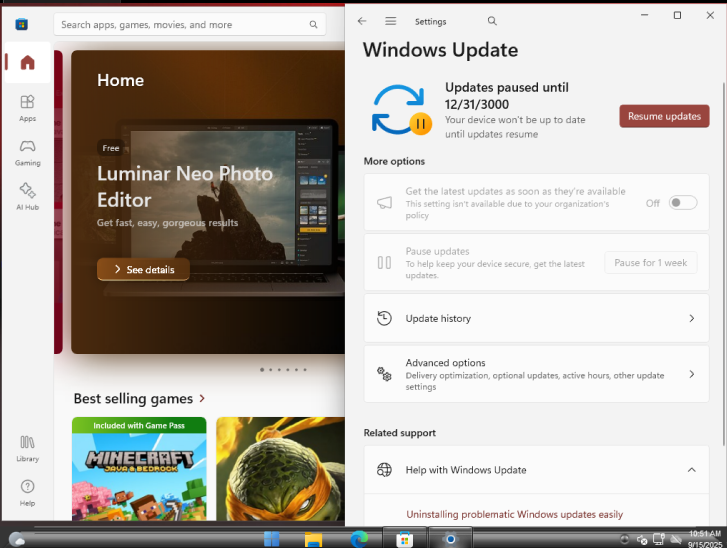Image resolution: width=727 pixels, height=548 pixels.
Task: Click the Windows Update paused sync icon
Action: 402,110
